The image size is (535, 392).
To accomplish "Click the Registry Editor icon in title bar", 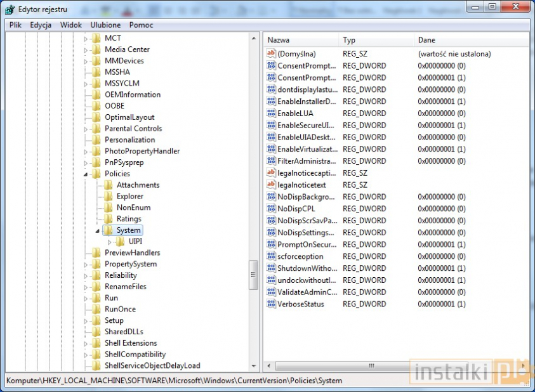I will 10,8.
